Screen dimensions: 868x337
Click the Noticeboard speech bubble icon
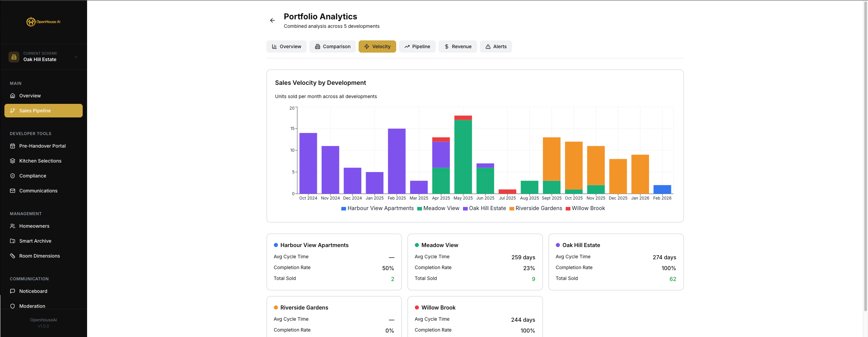point(13,291)
